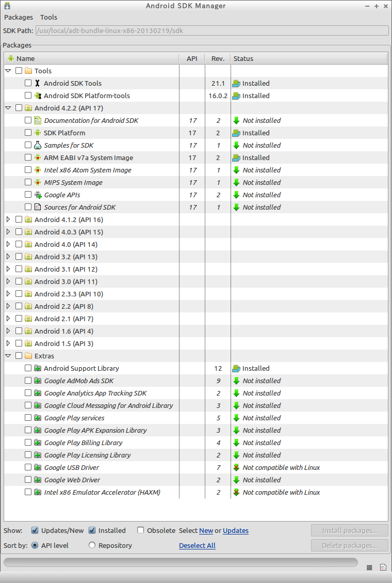Click the Status column header
Image resolution: width=392 pixels, height=583 pixels.
[x=309, y=58]
